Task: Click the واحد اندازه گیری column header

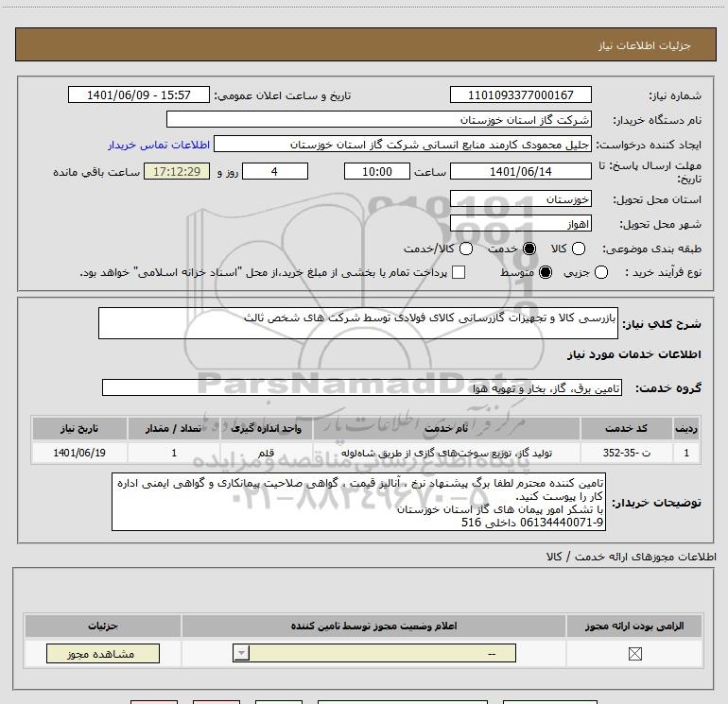Action: click(266, 428)
